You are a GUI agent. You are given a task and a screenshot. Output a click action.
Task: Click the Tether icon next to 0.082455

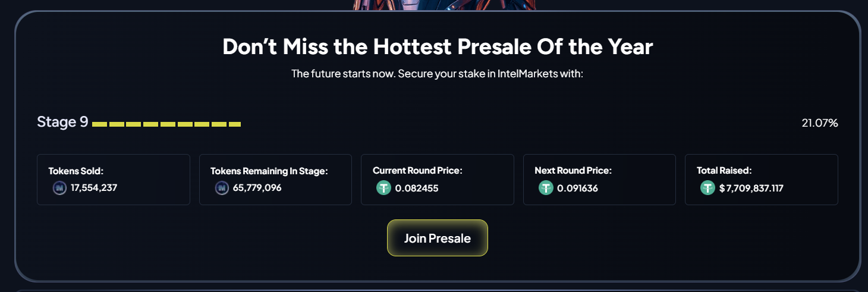[383, 188]
